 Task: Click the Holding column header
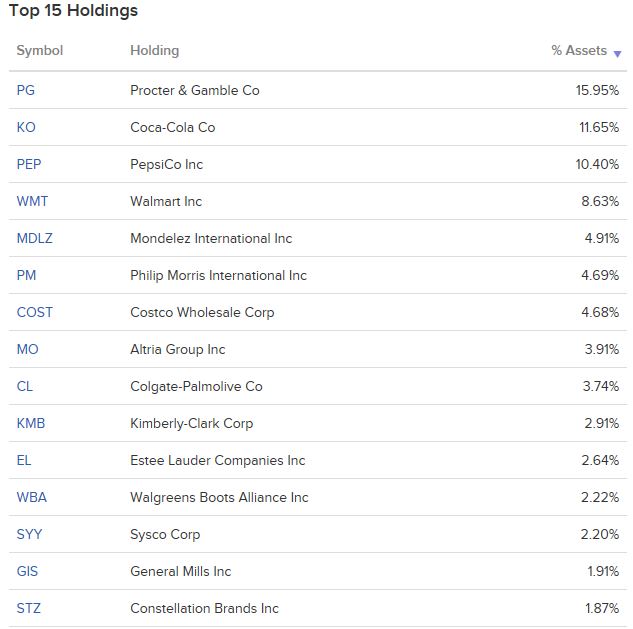click(154, 51)
